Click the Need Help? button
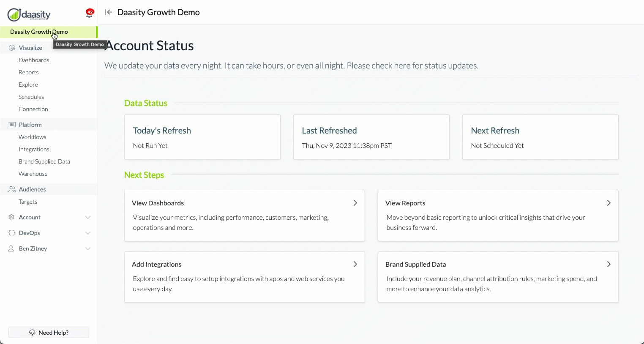Viewport: 644px width, 344px height. pyautogui.click(x=49, y=333)
